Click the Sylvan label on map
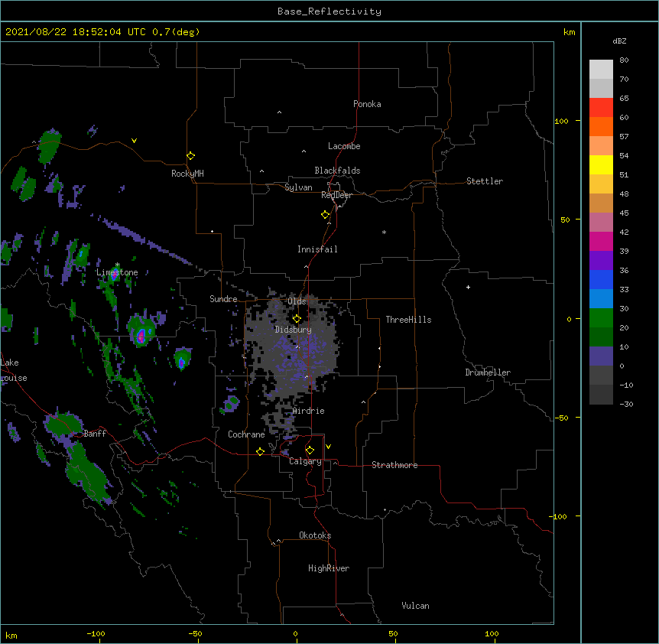659x644 pixels. 298,187
